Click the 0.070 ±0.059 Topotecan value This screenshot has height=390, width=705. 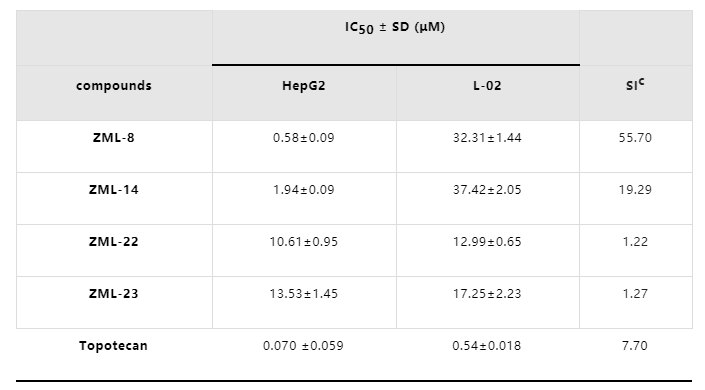303,345
